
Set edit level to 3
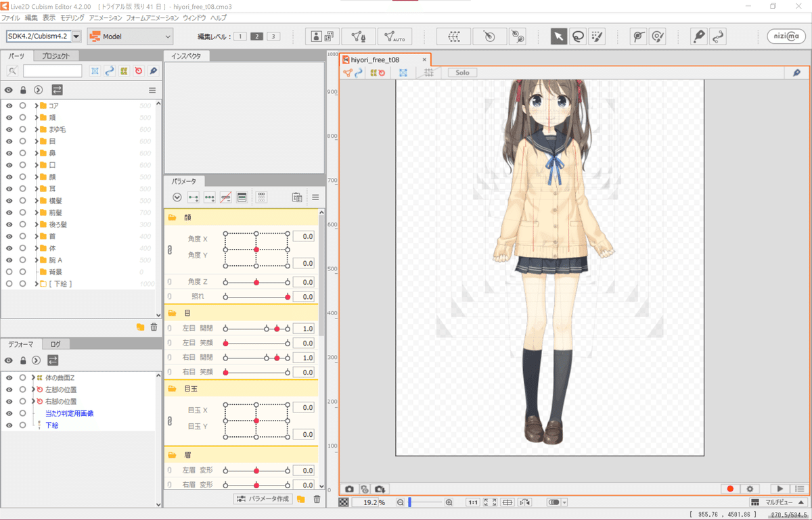point(273,37)
